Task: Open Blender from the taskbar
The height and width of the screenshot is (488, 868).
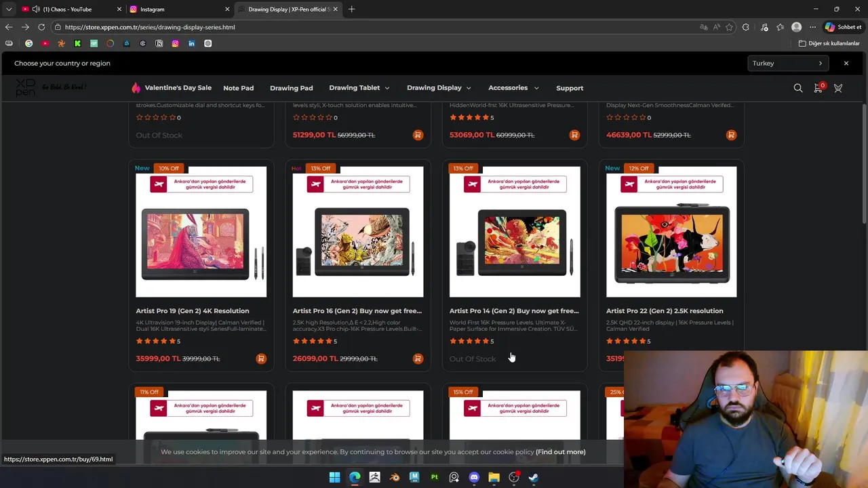Action: 395,477
